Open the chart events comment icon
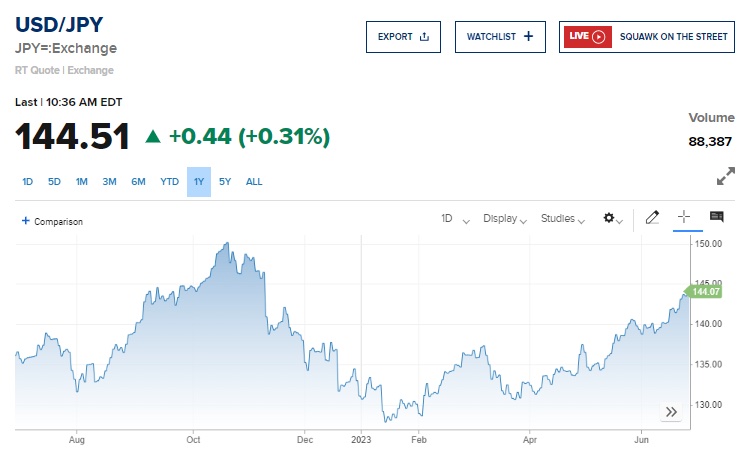This screenshot has width=746, height=460. coord(717,217)
